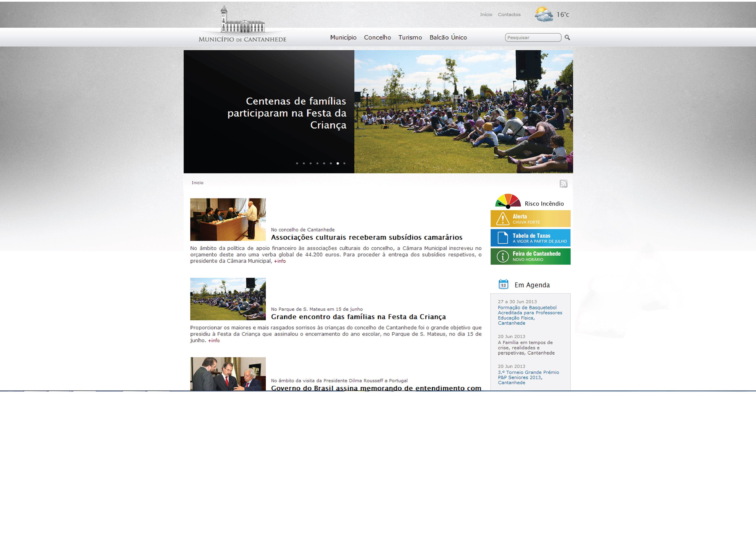Click the Contactos link in header

509,15
